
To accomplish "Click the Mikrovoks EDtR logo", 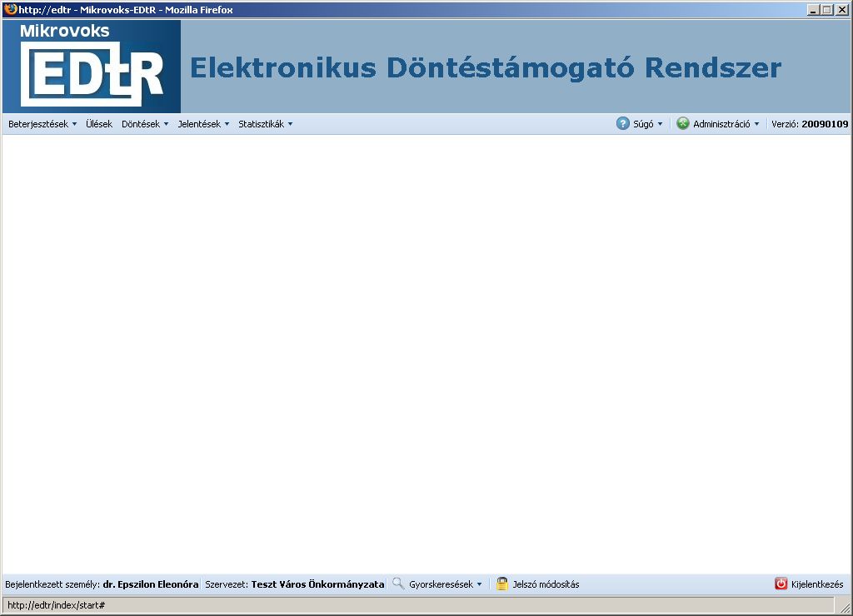I will 92,67.
